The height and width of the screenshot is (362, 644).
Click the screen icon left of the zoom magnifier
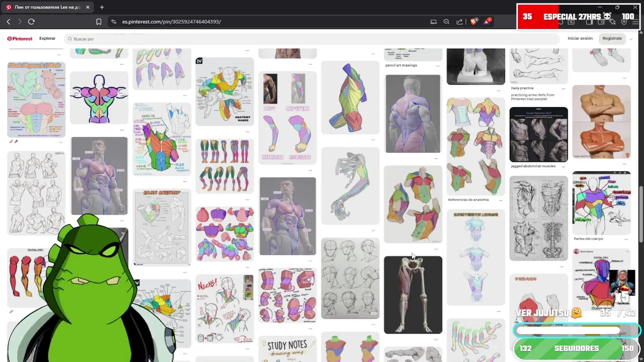tap(434, 22)
